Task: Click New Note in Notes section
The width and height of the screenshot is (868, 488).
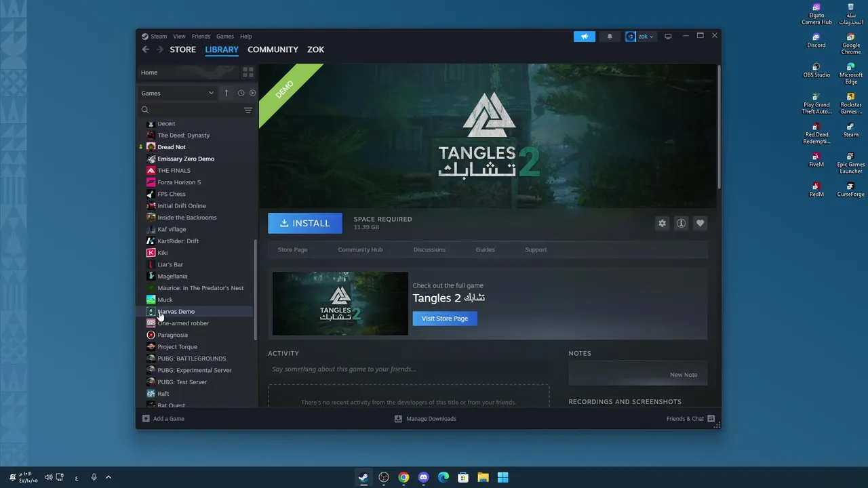Action: click(684, 375)
